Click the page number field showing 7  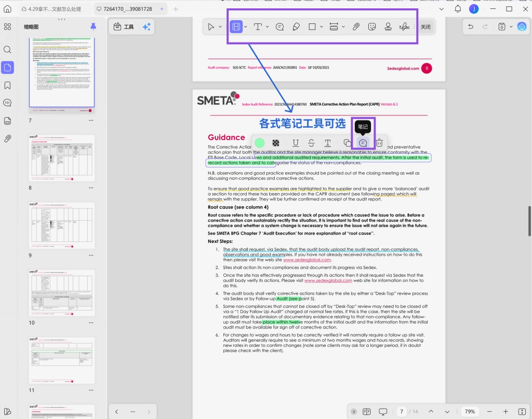402,412
